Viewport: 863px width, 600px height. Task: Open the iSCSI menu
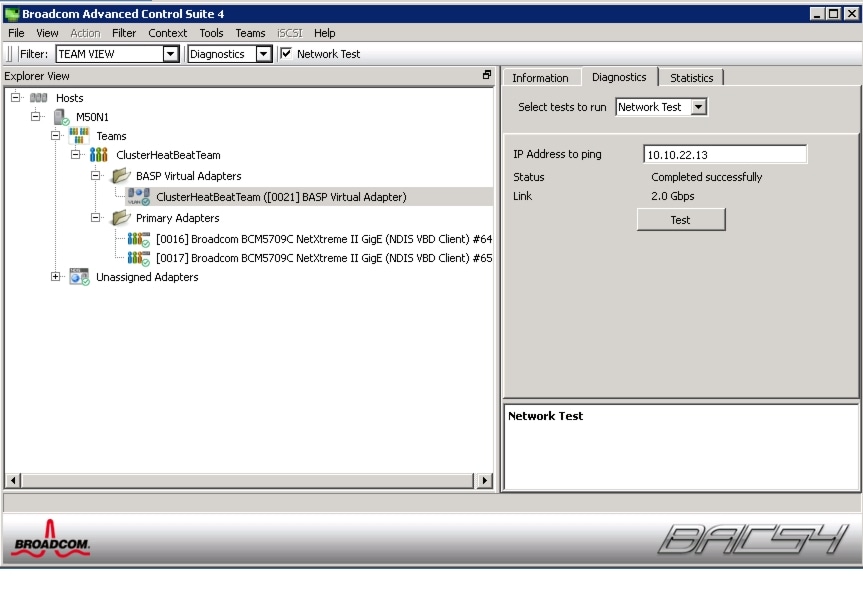290,33
